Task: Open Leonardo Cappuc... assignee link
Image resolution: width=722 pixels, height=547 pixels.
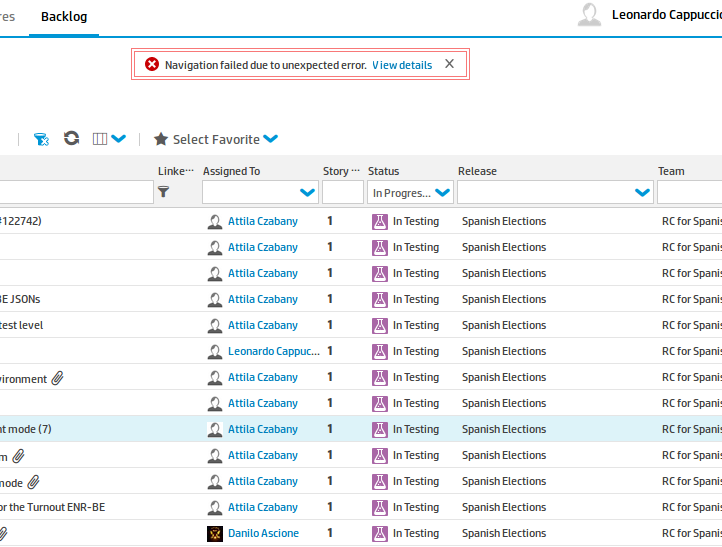Action: pos(274,351)
